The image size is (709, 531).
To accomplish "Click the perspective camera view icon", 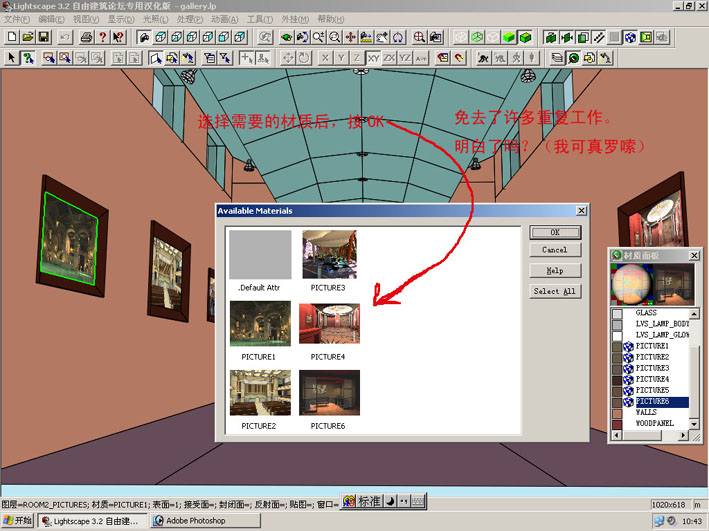I will (x=145, y=37).
